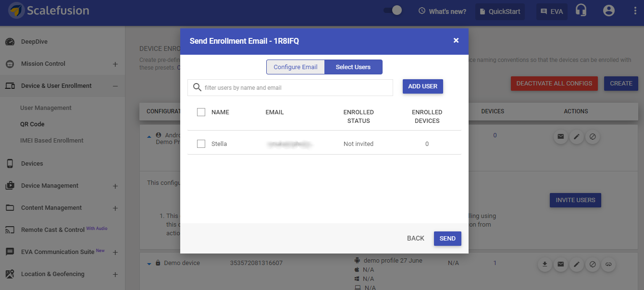Click the Stella user name
The height and width of the screenshot is (290, 644).
pos(219,144)
